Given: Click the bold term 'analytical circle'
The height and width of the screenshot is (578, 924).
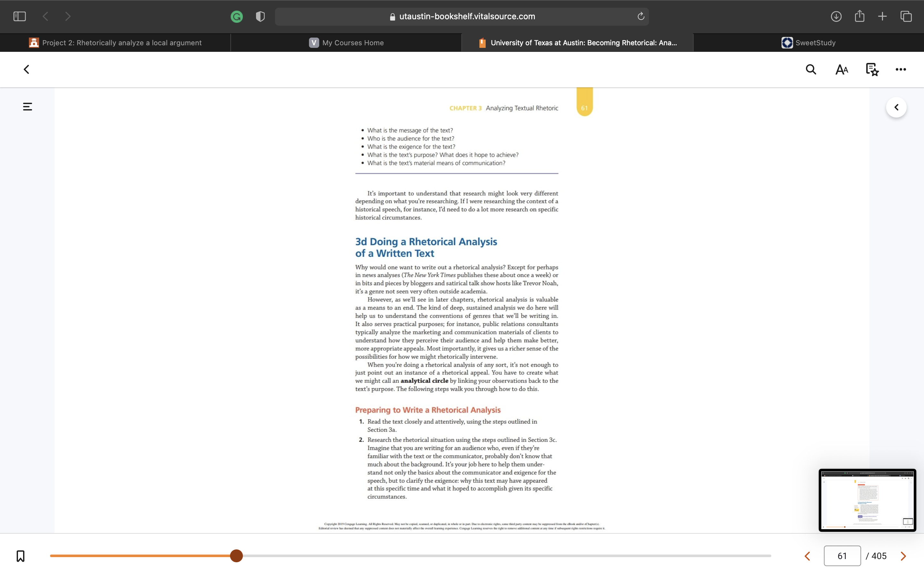Looking at the screenshot, I should tap(424, 381).
